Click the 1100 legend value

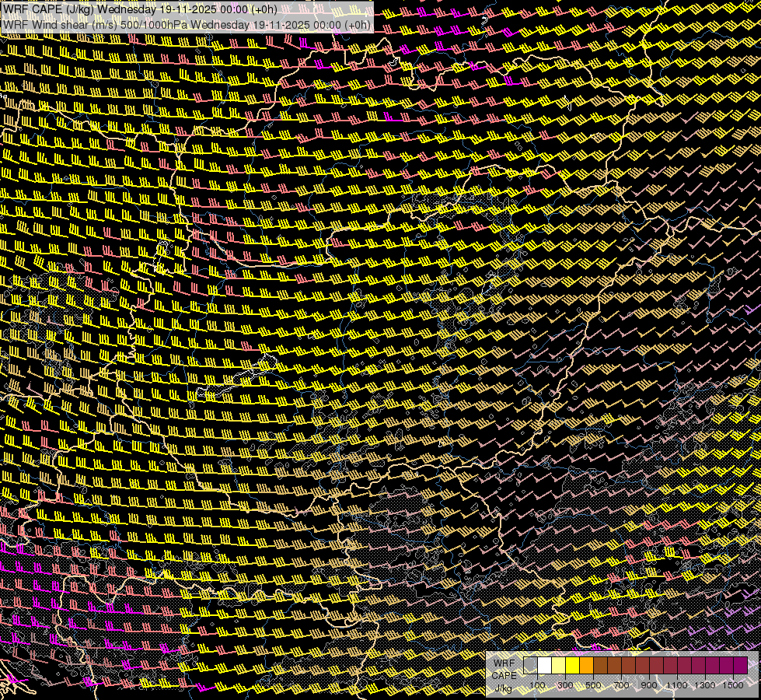tap(677, 685)
